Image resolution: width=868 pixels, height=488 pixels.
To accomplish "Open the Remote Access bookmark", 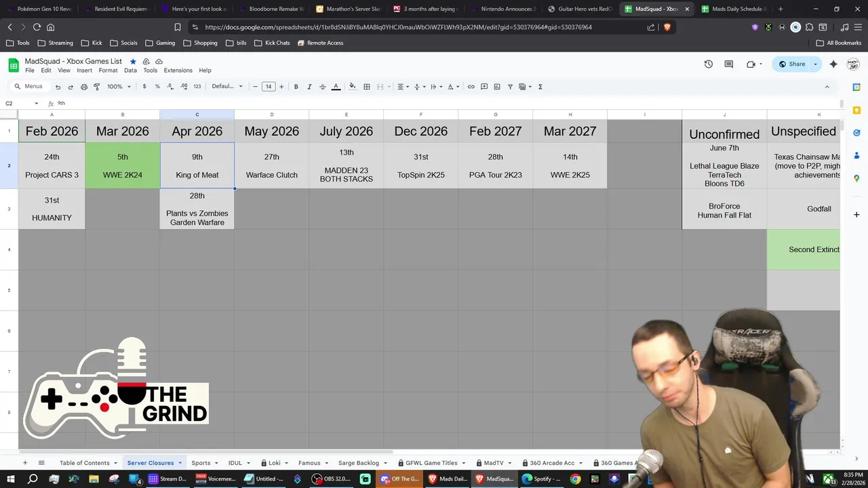I will 320,43.
